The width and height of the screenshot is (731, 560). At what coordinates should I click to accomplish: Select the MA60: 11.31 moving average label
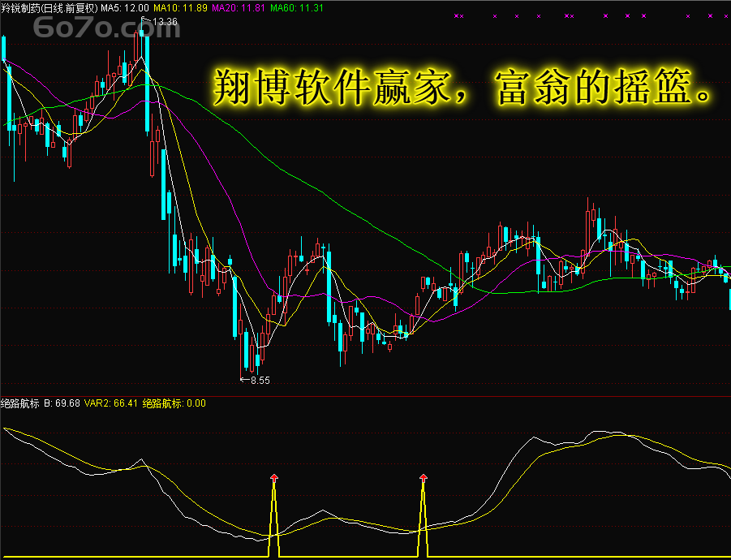(x=297, y=8)
